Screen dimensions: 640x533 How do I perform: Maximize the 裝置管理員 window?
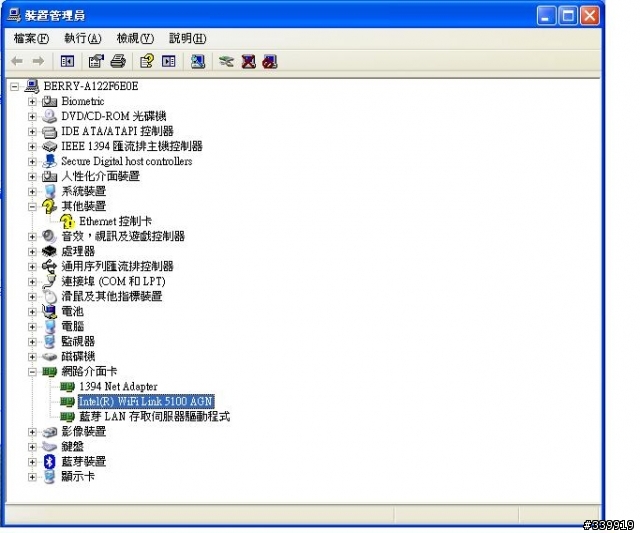tap(568, 16)
